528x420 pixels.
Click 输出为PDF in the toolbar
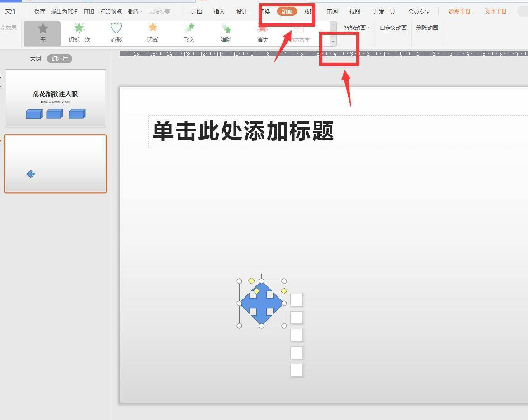point(64,12)
